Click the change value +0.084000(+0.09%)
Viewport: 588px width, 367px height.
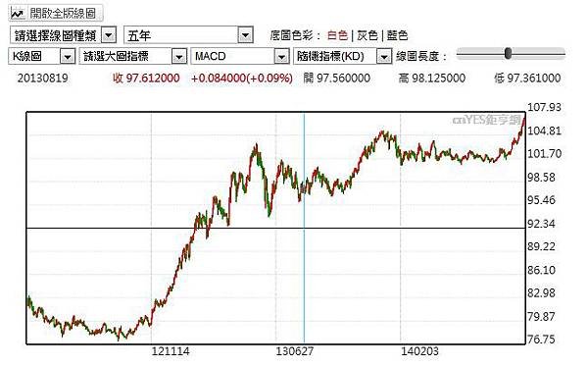(x=242, y=79)
